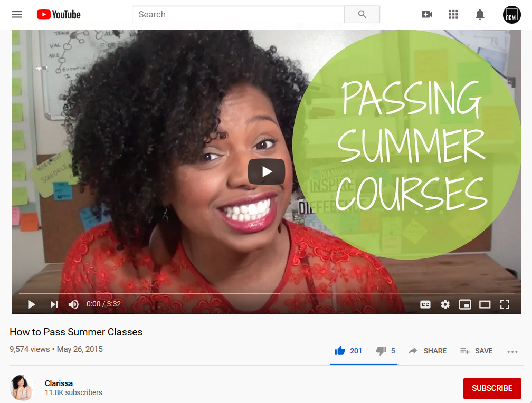The image size is (532, 403).
Task: Skip to next video
Action: coord(54,304)
